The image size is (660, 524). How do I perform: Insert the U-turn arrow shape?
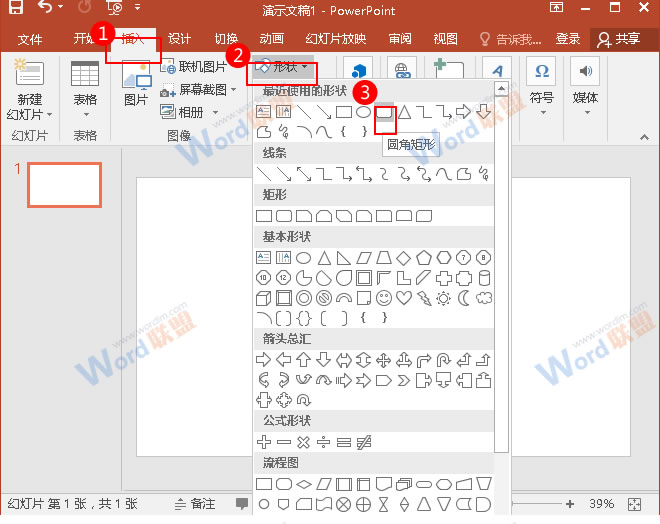[x=444, y=360]
